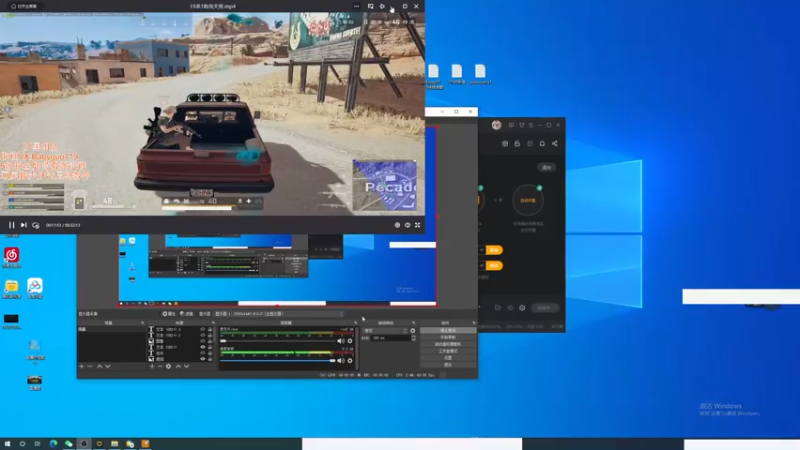
Task: Enter fullscreen in the media player
Action: [x=417, y=225]
